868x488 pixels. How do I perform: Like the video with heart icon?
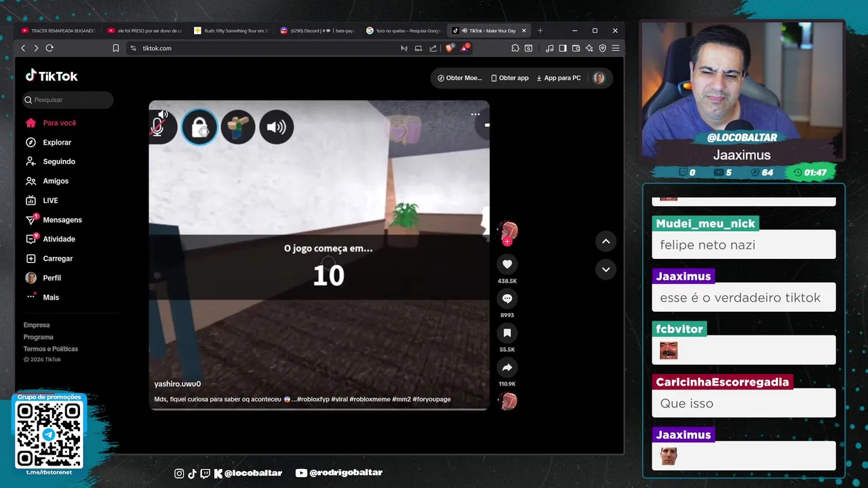[x=507, y=264]
